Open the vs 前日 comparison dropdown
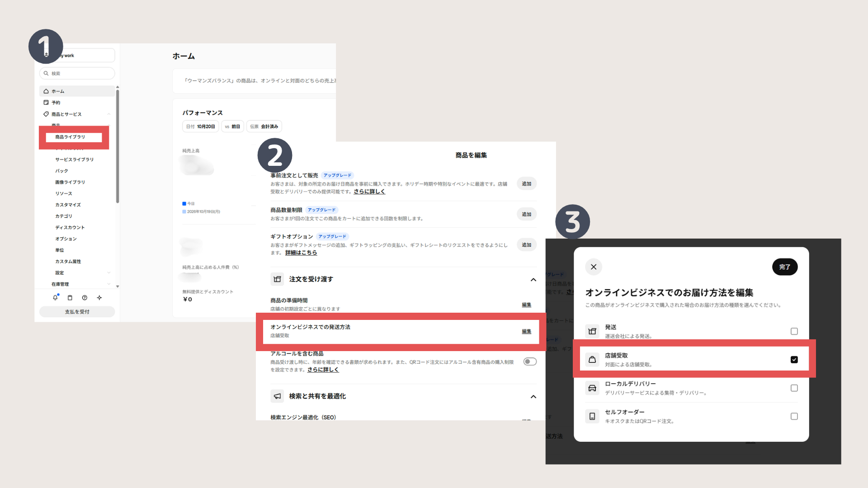This screenshot has height=488, width=868. click(232, 127)
